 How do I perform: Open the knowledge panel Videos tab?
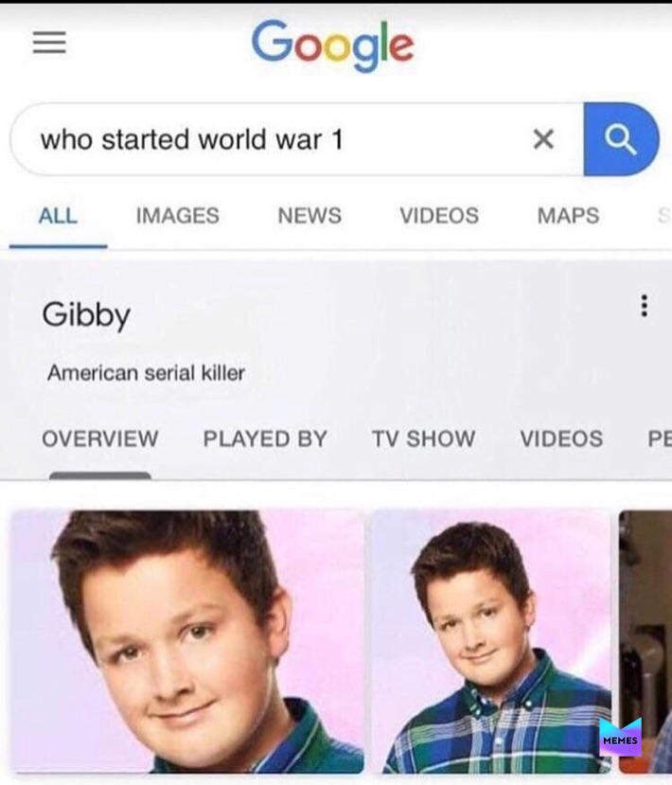click(x=561, y=439)
